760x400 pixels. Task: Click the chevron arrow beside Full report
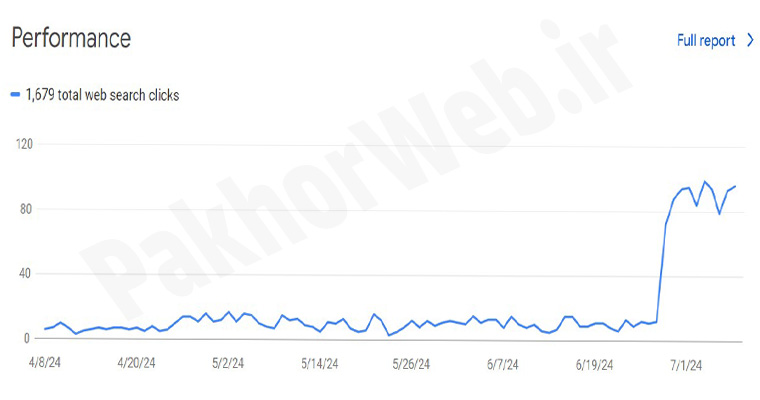tap(751, 40)
